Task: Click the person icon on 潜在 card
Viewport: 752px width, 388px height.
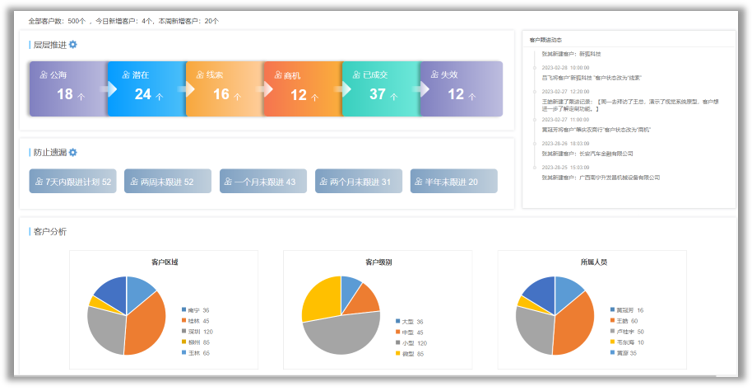Action: click(126, 75)
